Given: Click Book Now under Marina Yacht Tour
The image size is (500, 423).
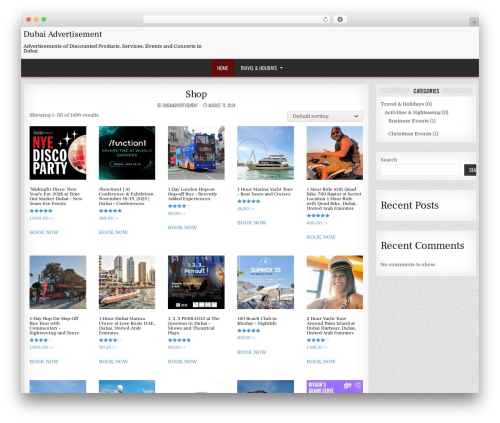Looking at the screenshot, I should (252, 223).
